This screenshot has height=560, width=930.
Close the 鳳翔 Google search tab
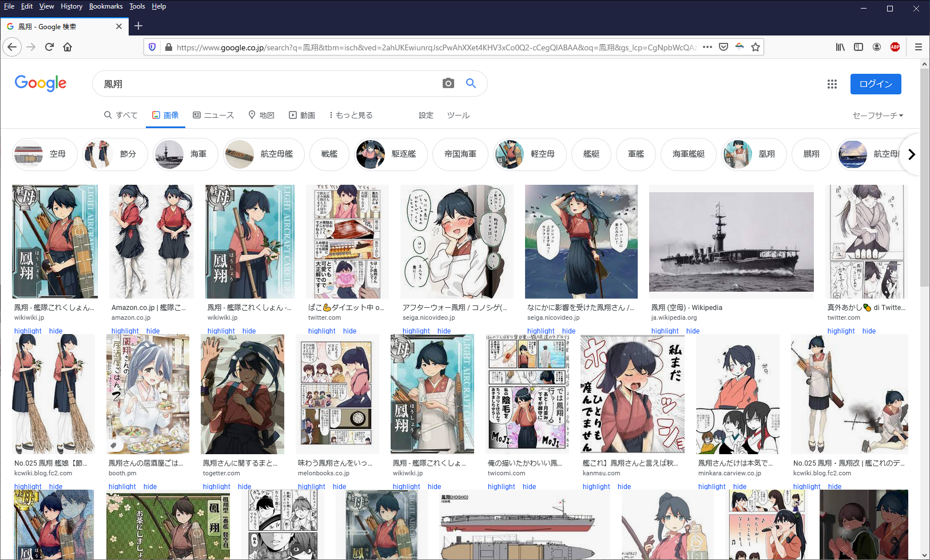pos(119,26)
